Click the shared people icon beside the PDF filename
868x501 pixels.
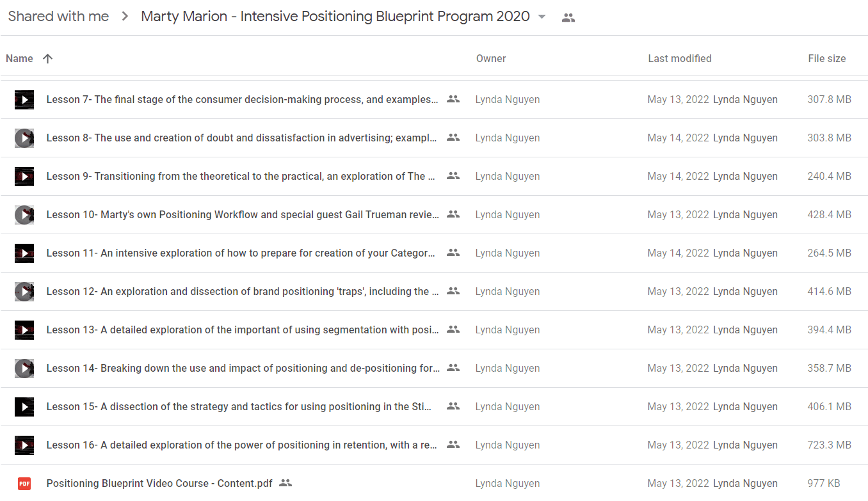click(285, 483)
